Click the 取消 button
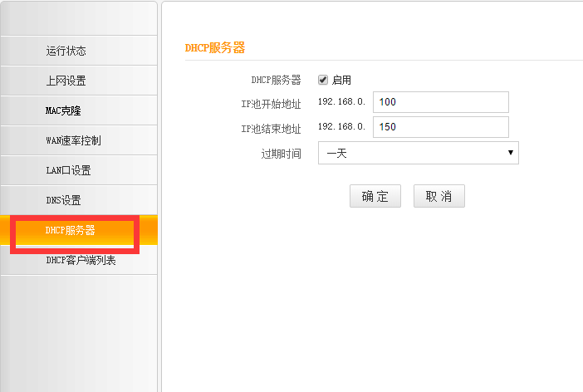 click(439, 196)
